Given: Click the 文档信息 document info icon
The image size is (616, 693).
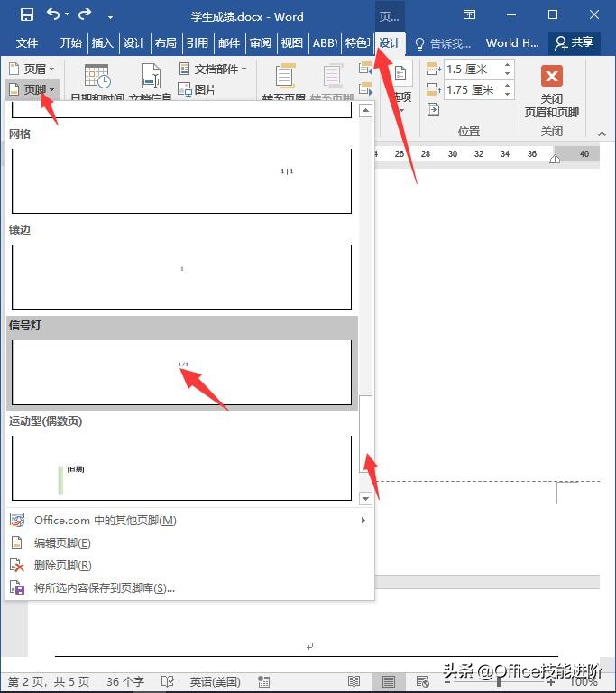Looking at the screenshot, I should pos(151,76).
